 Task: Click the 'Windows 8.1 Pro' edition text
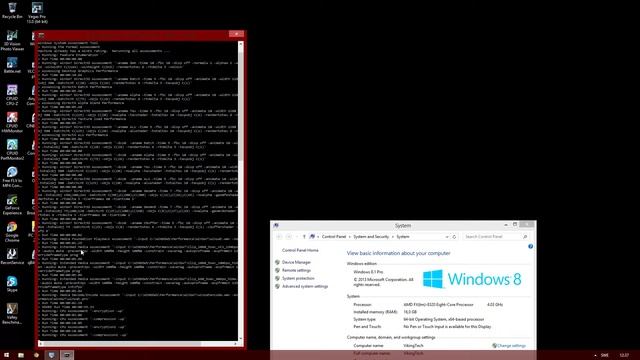pyautogui.click(x=368, y=272)
